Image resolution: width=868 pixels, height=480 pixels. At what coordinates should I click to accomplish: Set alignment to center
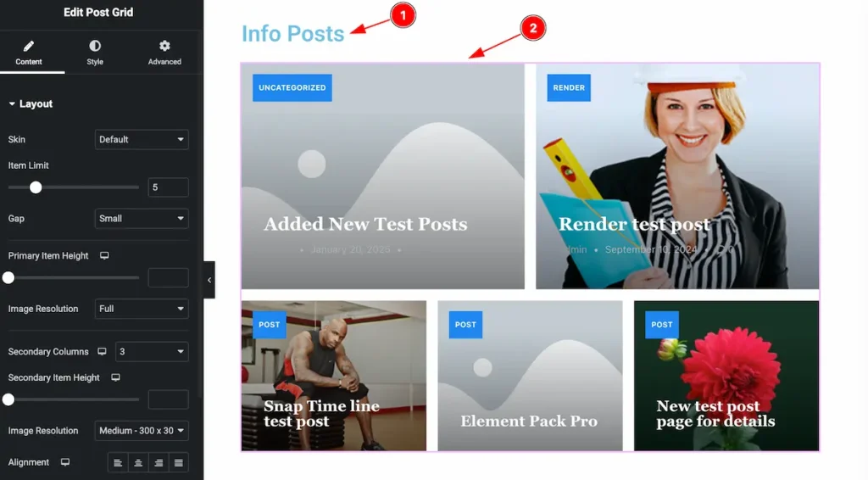[x=138, y=463]
